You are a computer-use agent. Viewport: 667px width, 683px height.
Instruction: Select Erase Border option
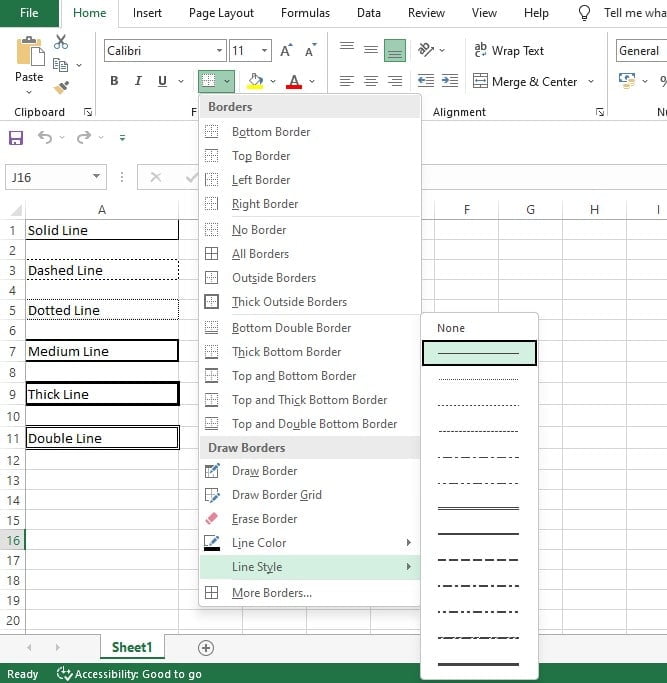click(x=310, y=519)
